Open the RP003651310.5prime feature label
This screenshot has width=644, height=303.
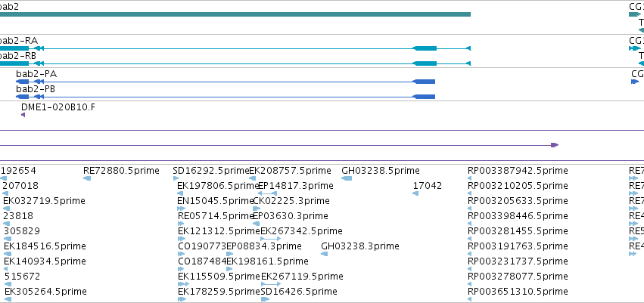pyautogui.click(x=518, y=292)
